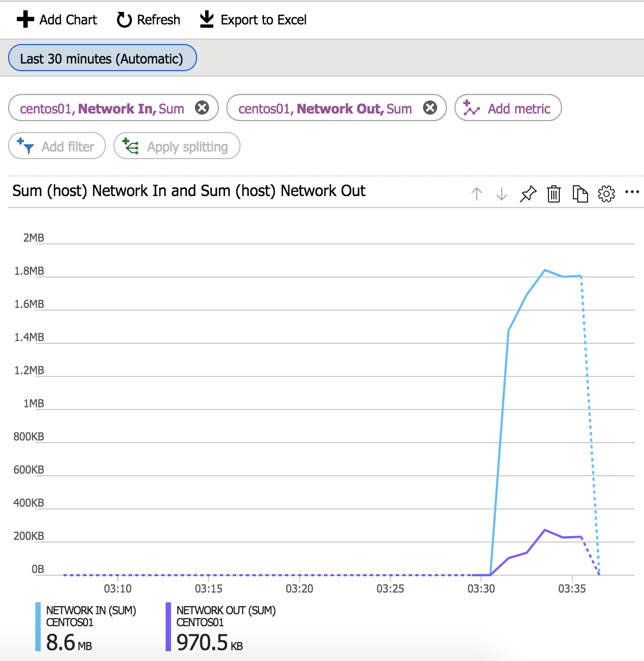Click the Add filter button
Image resolution: width=644 pixels, height=661 pixels.
pyautogui.click(x=57, y=146)
